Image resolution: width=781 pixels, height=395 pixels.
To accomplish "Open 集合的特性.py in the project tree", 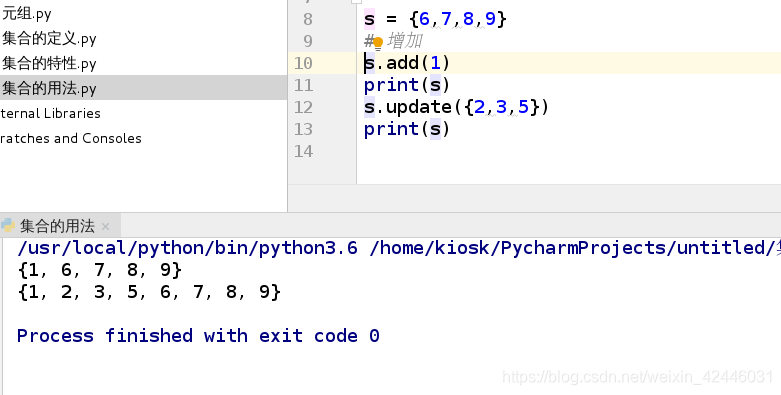I will pyautogui.click(x=49, y=63).
